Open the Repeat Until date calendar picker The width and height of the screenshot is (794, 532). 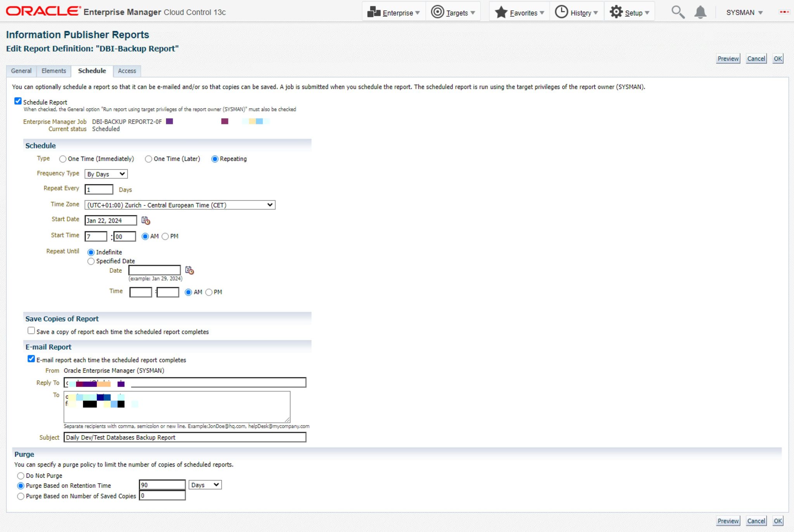(x=189, y=270)
